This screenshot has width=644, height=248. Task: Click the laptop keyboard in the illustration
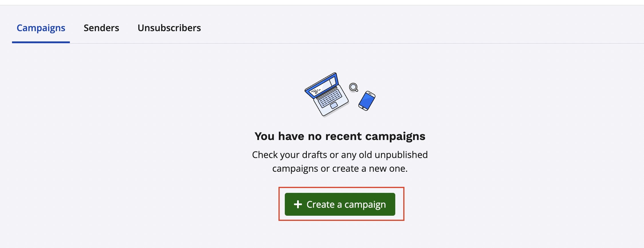coord(329,99)
